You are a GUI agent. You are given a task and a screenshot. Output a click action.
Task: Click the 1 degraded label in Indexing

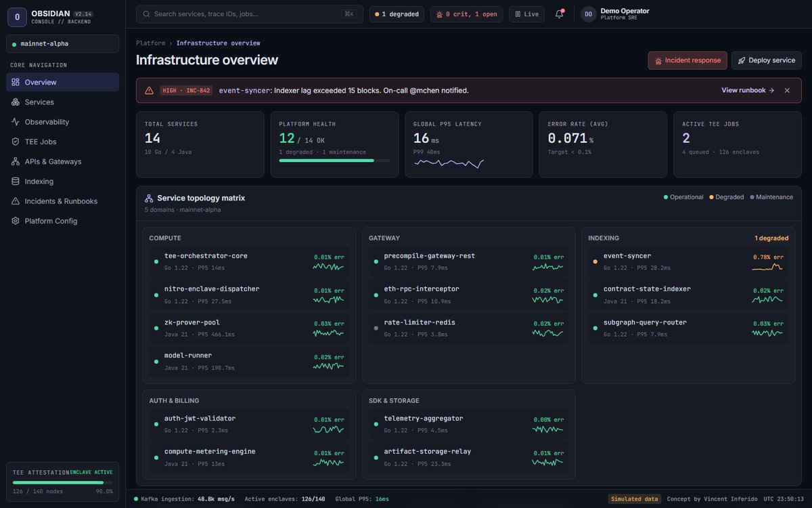point(771,238)
